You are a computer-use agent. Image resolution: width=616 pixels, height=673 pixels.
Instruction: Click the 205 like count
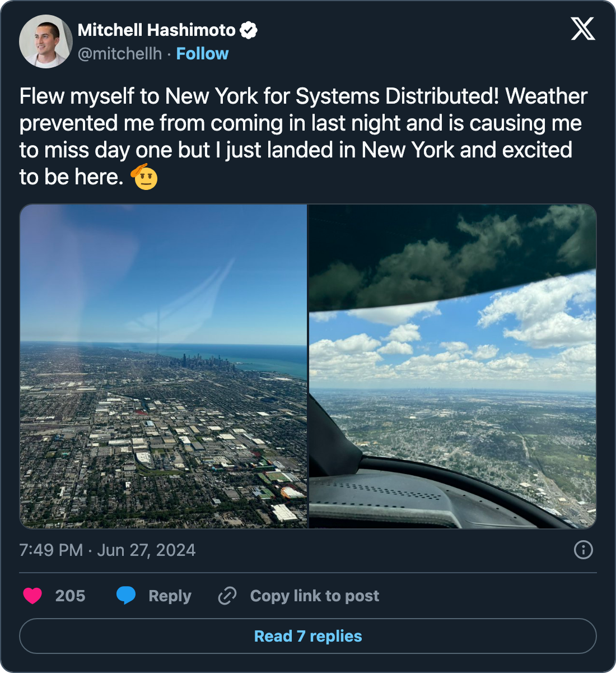(69, 596)
